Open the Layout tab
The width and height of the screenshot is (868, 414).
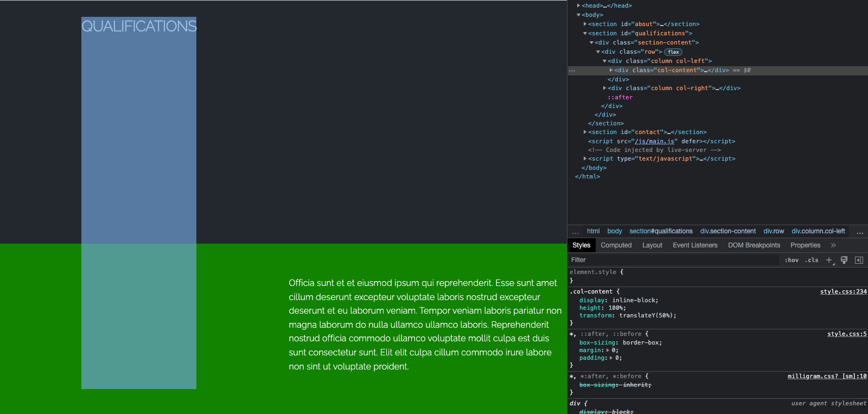652,245
